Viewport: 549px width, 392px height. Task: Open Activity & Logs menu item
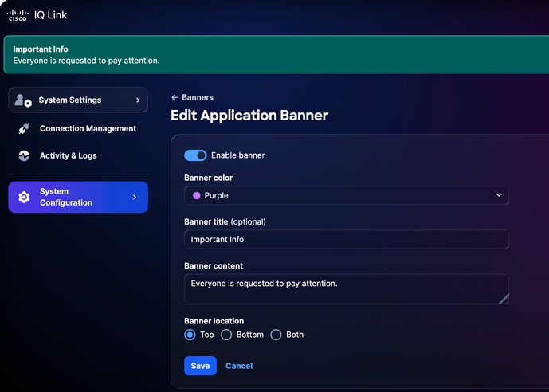click(x=78, y=155)
